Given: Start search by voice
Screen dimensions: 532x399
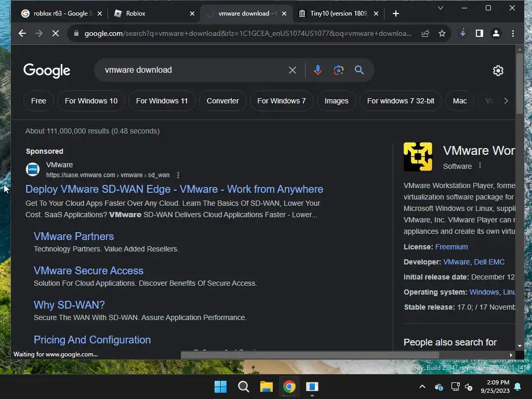Looking at the screenshot, I should click(x=317, y=70).
